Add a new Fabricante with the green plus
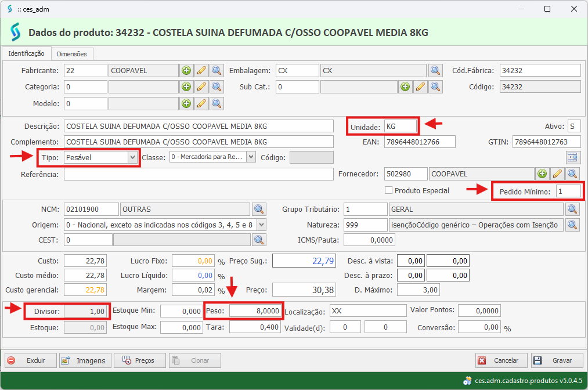 tap(186, 70)
